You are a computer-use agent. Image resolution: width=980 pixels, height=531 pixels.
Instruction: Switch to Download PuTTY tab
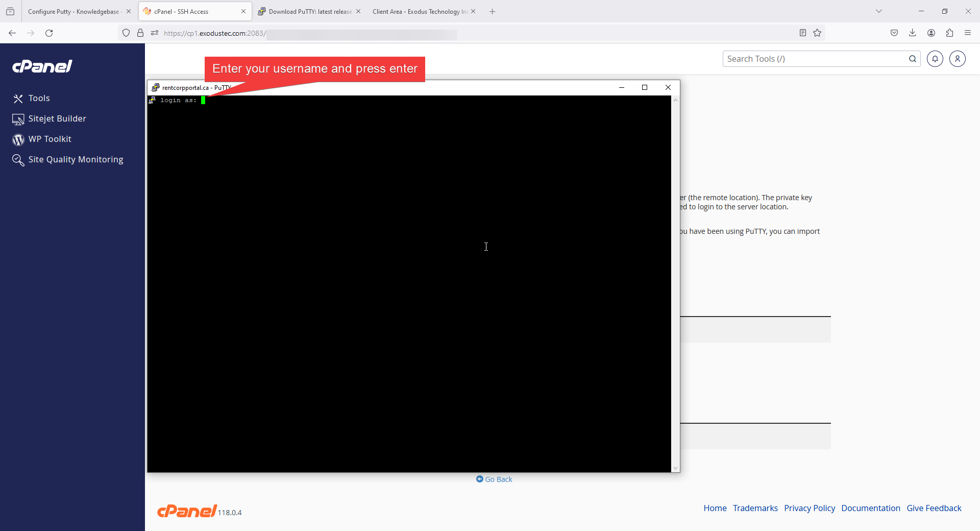(306, 12)
